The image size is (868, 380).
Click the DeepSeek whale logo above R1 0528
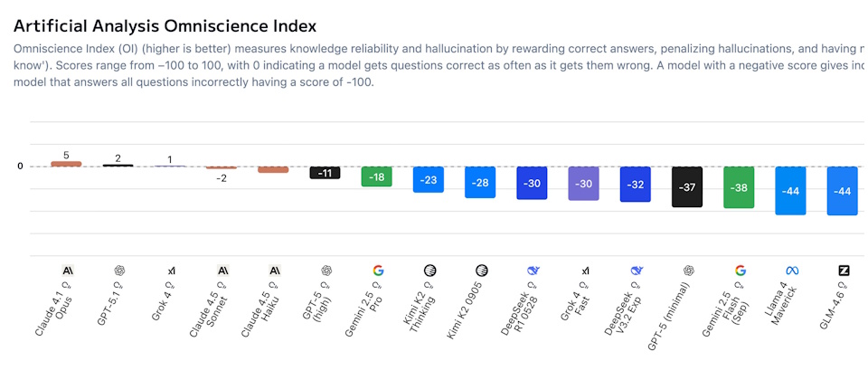[x=533, y=271]
